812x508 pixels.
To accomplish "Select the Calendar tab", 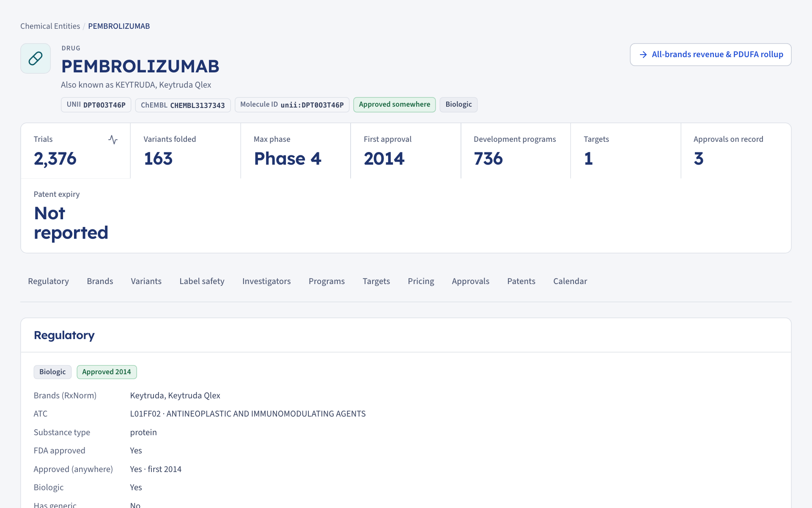I will (570, 282).
